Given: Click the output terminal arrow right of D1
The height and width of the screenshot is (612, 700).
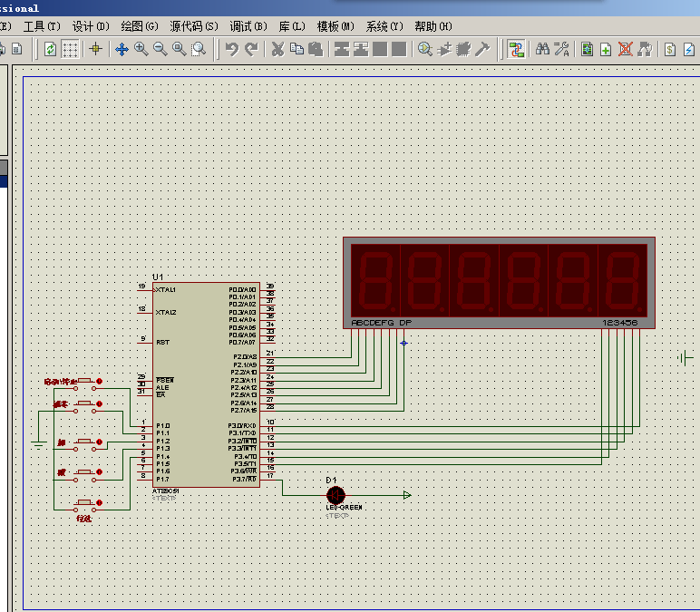Looking at the screenshot, I should [x=407, y=495].
